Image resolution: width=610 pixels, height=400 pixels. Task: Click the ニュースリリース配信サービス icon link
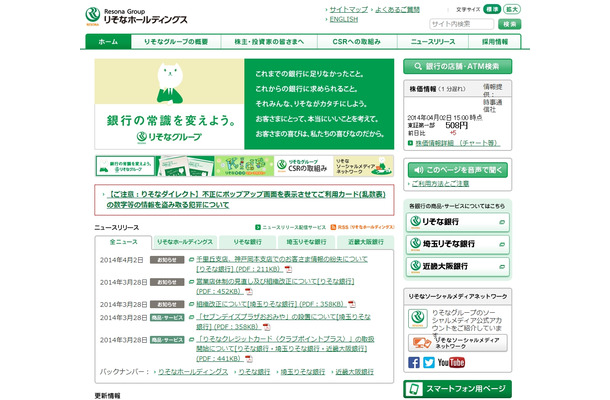coord(258,227)
